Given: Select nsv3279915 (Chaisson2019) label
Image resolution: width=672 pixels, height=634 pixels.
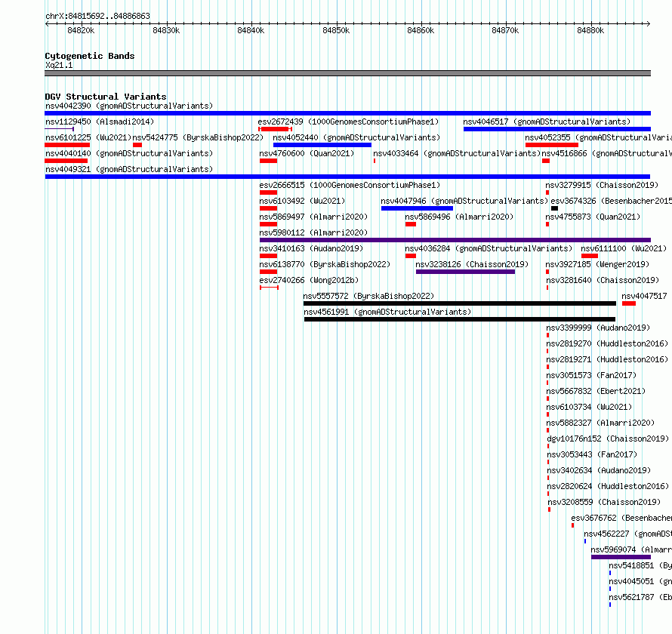Looking at the screenshot, I should point(602,185).
